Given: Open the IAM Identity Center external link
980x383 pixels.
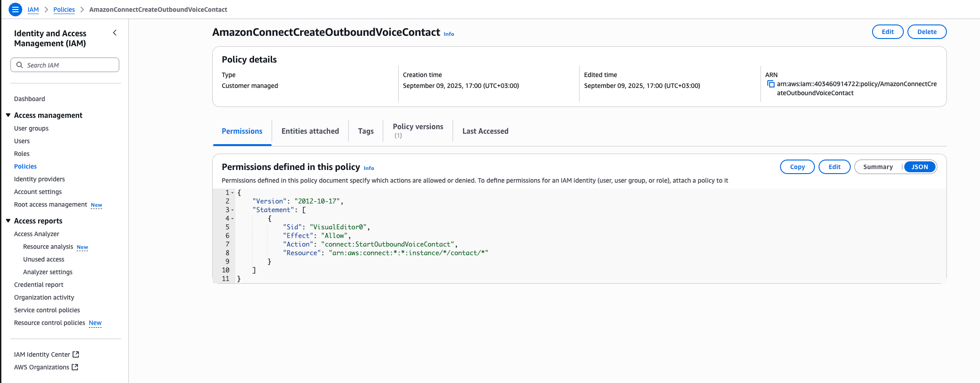Looking at the screenshot, I should (x=47, y=354).
